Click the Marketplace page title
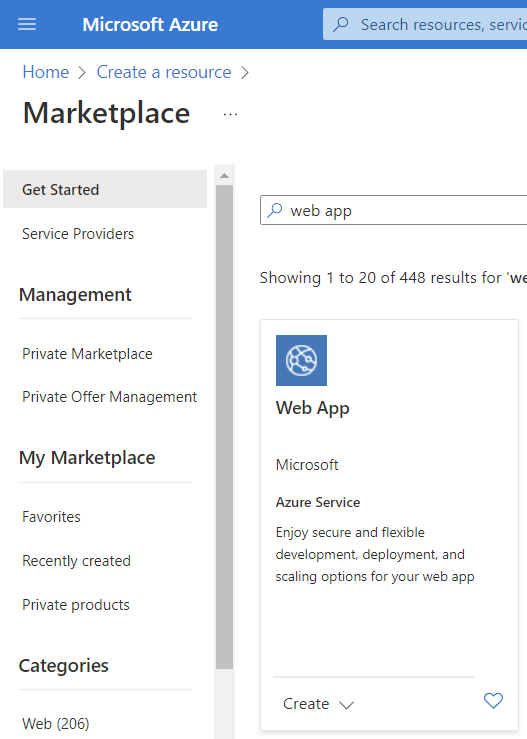This screenshot has height=739, width=527. 107,113
